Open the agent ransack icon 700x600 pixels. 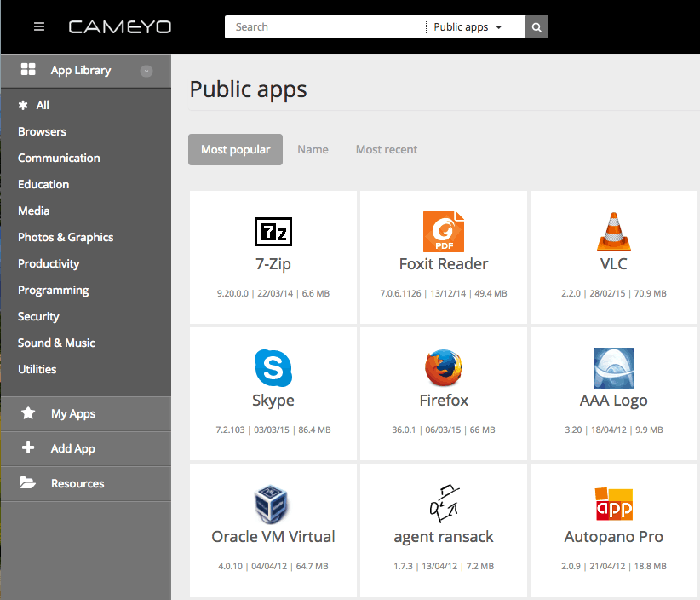click(x=445, y=504)
